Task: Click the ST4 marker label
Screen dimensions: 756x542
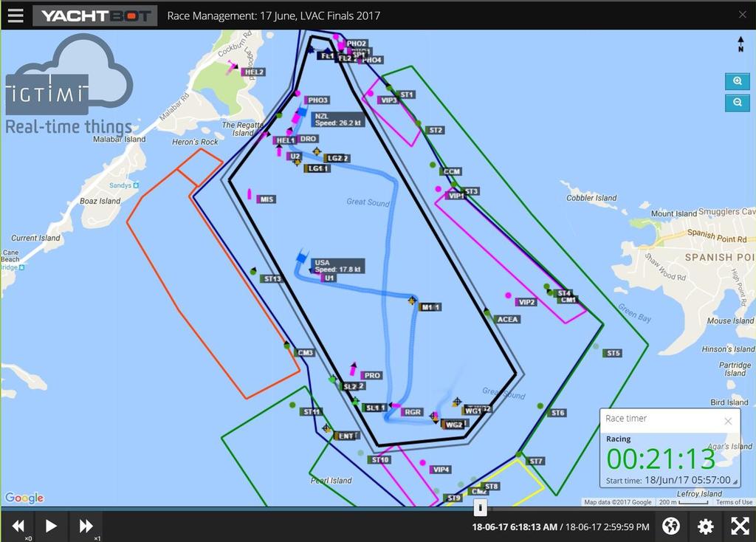Action: [x=563, y=293]
